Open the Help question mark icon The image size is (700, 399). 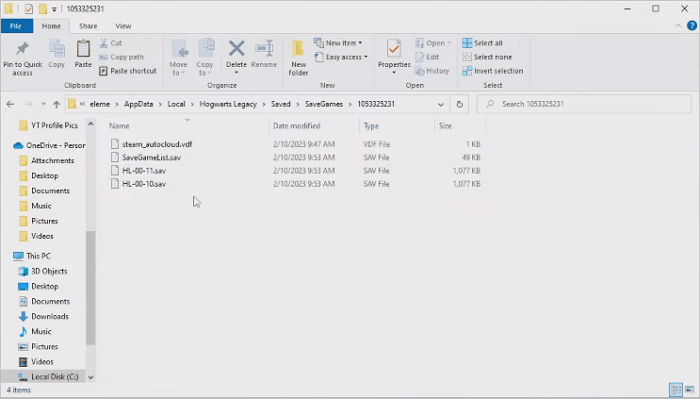[692, 26]
